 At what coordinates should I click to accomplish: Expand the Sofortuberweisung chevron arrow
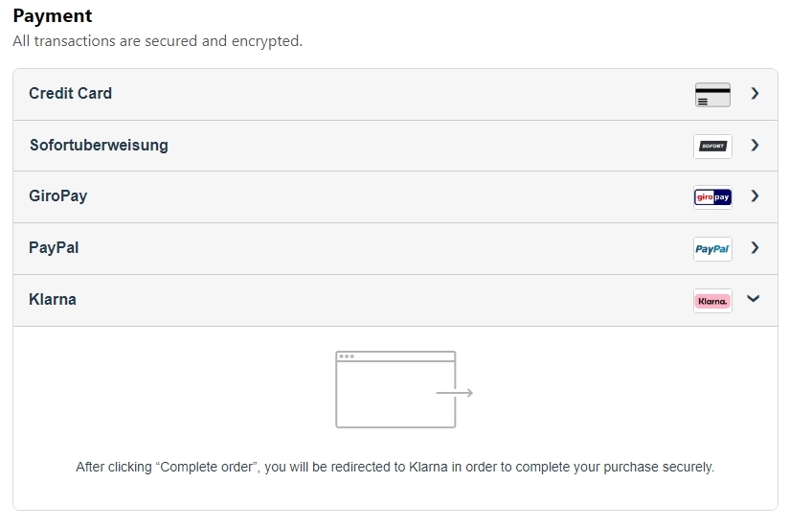[756, 145]
